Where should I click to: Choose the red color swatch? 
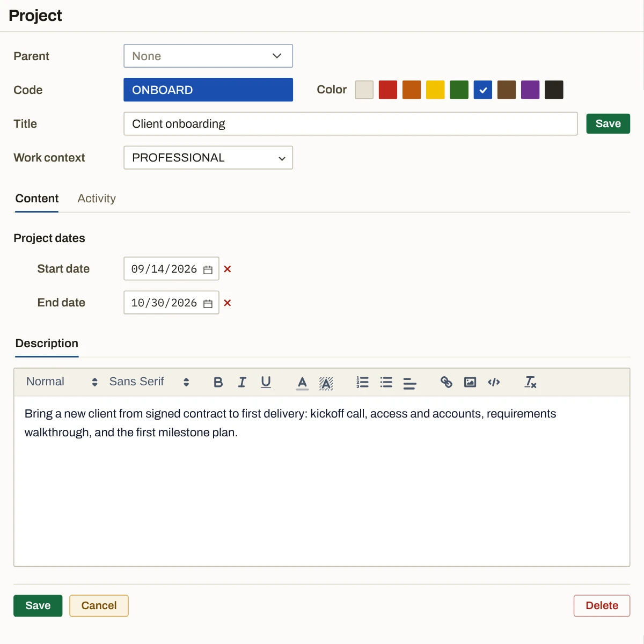pyautogui.click(x=388, y=90)
